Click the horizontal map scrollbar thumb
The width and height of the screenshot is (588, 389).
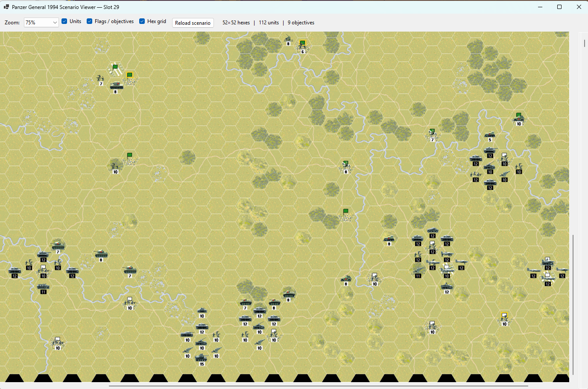click(x=319, y=386)
